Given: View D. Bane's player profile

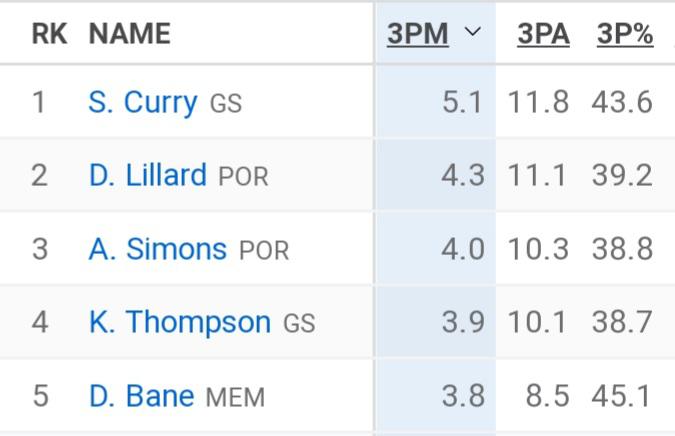Looking at the screenshot, I should pyautogui.click(x=141, y=396).
